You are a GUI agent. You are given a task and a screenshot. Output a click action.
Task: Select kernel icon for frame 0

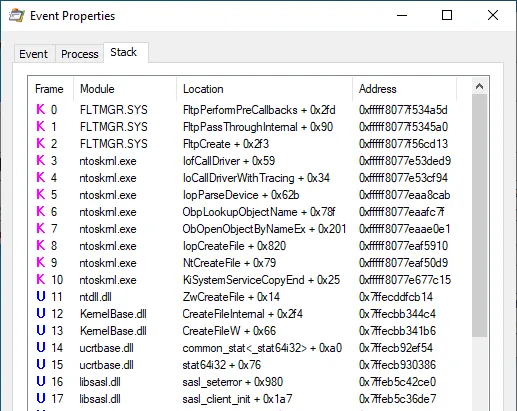pos(41,109)
